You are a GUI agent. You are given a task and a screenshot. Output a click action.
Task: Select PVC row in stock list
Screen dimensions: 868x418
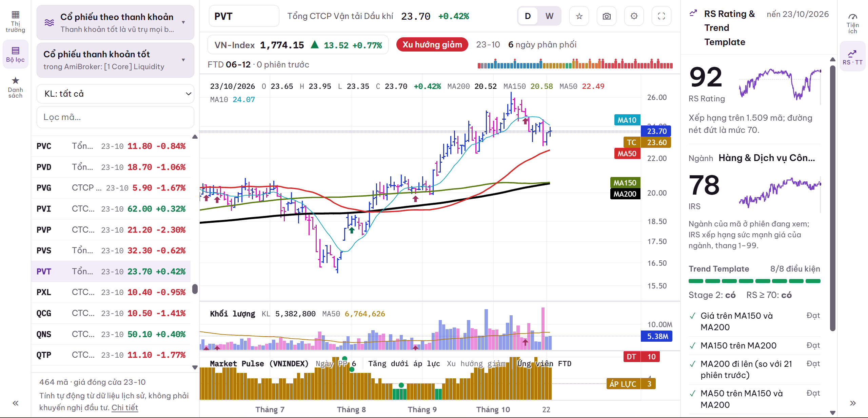[111, 146]
